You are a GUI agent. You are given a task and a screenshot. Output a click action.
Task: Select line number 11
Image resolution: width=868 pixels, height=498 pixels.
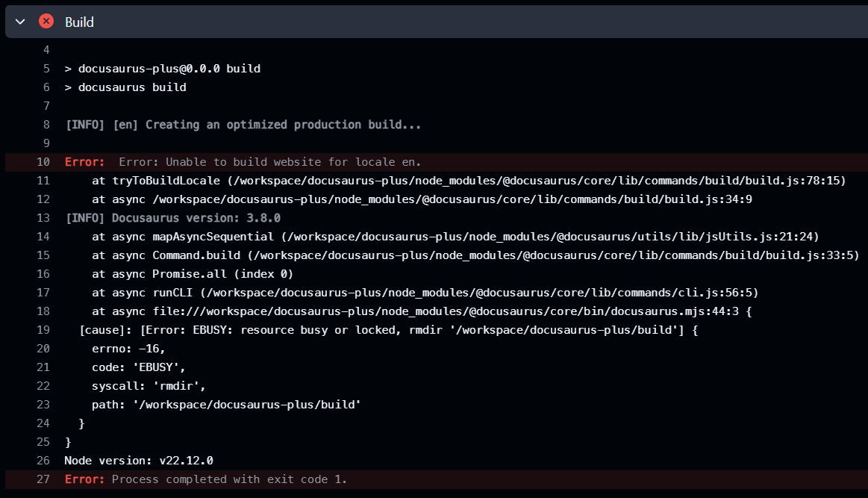click(43, 181)
